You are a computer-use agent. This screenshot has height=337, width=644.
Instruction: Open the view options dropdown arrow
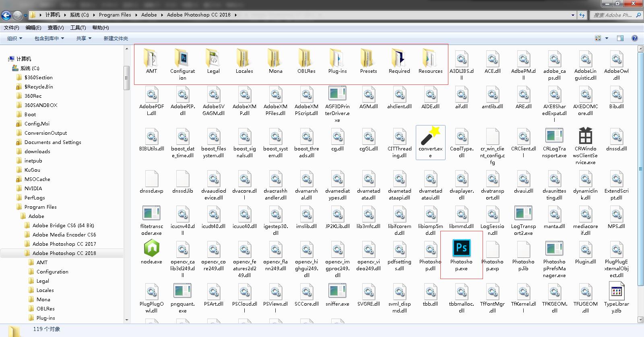pos(607,38)
